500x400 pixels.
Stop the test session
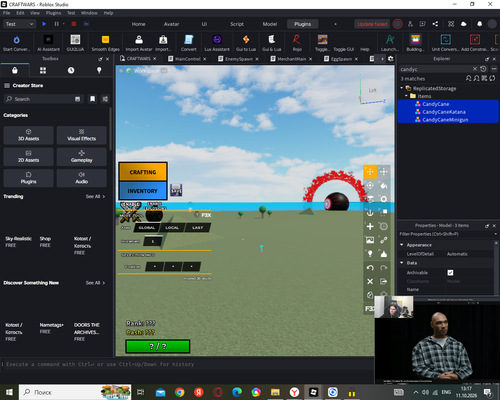coord(74,24)
